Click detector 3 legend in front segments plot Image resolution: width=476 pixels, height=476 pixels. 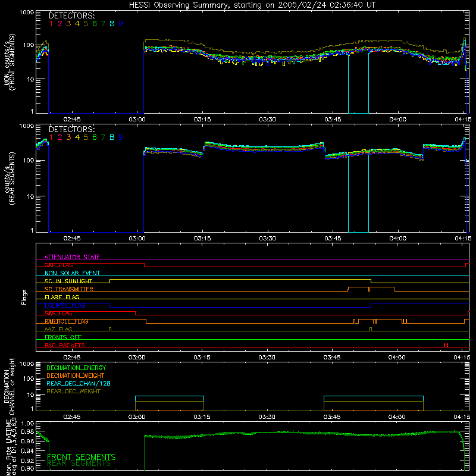(x=68, y=24)
